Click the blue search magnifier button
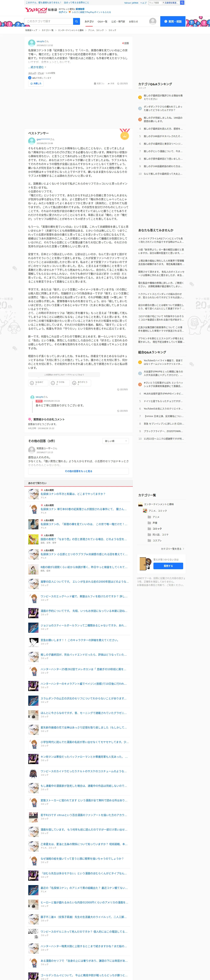This screenshot has height=980, width=210. [77, 21]
